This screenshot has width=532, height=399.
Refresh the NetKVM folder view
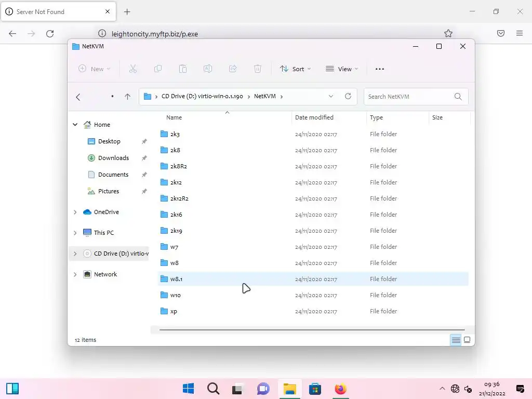click(x=348, y=96)
